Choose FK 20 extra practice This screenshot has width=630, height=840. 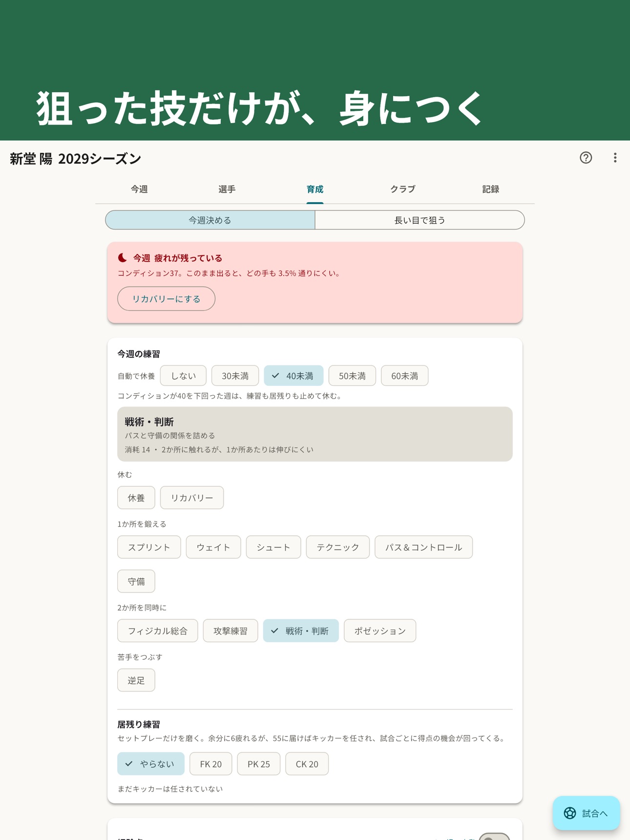point(211,764)
